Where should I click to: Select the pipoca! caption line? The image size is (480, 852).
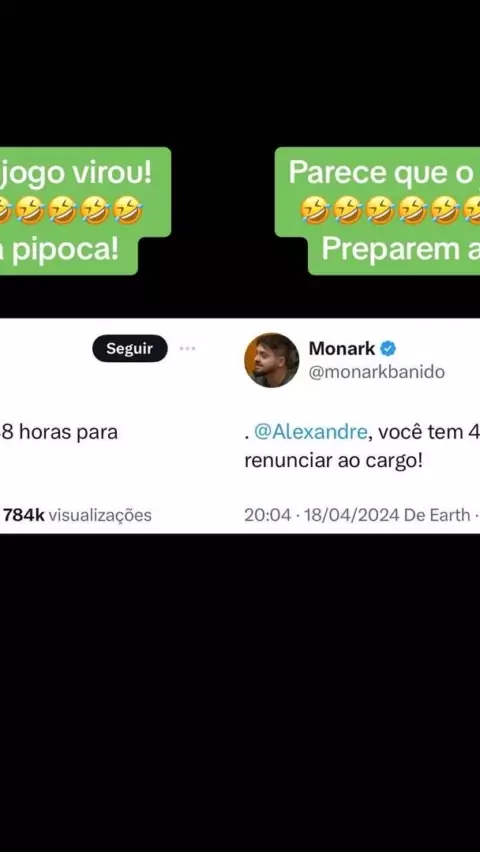tap(59, 251)
